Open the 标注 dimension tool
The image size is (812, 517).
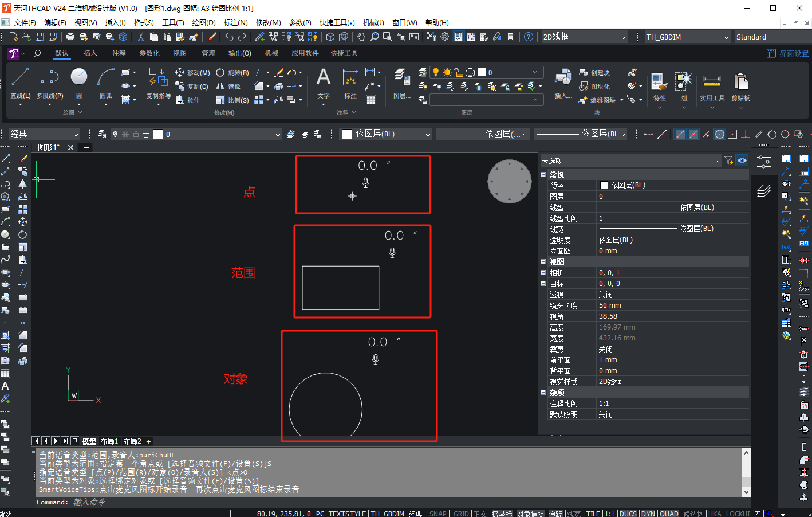click(350, 84)
